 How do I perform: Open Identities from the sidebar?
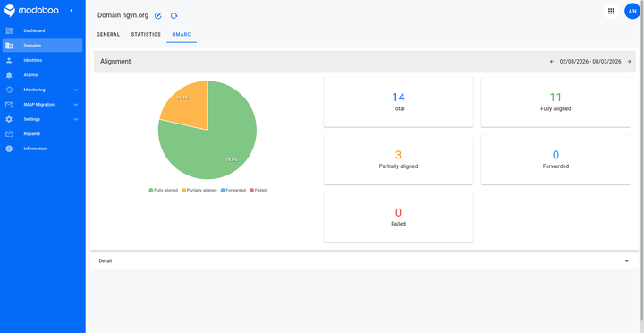point(42,61)
